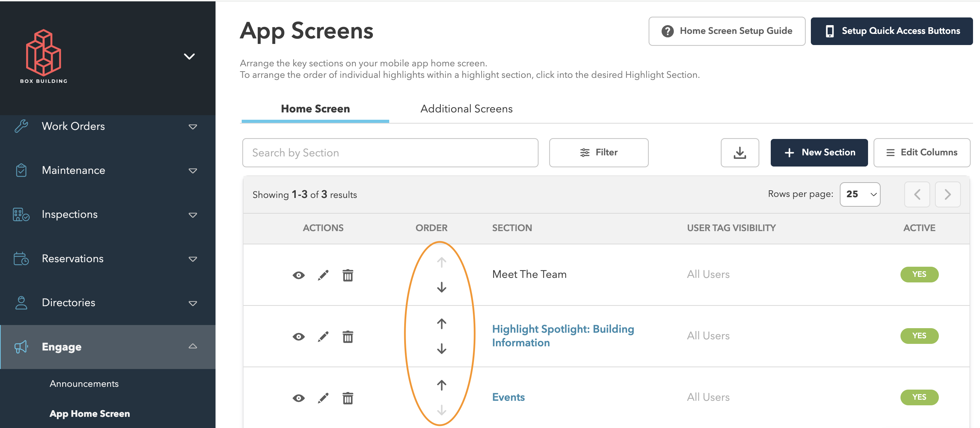
Task: Delete the Events section
Action: tap(348, 398)
